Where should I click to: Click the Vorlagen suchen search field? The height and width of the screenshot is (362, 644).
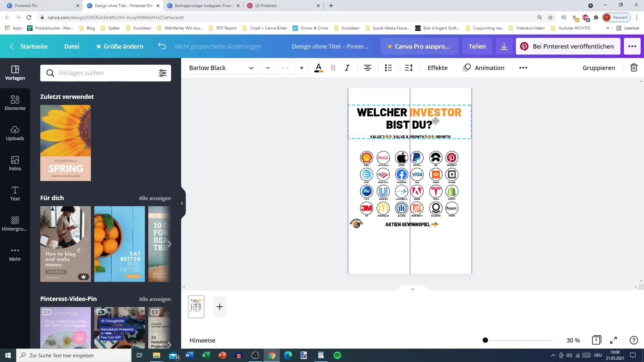pos(106,73)
